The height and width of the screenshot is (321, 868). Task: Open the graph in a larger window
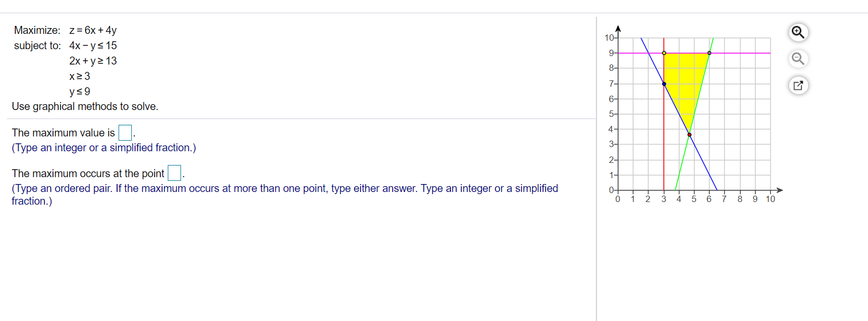pyautogui.click(x=798, y=85)
